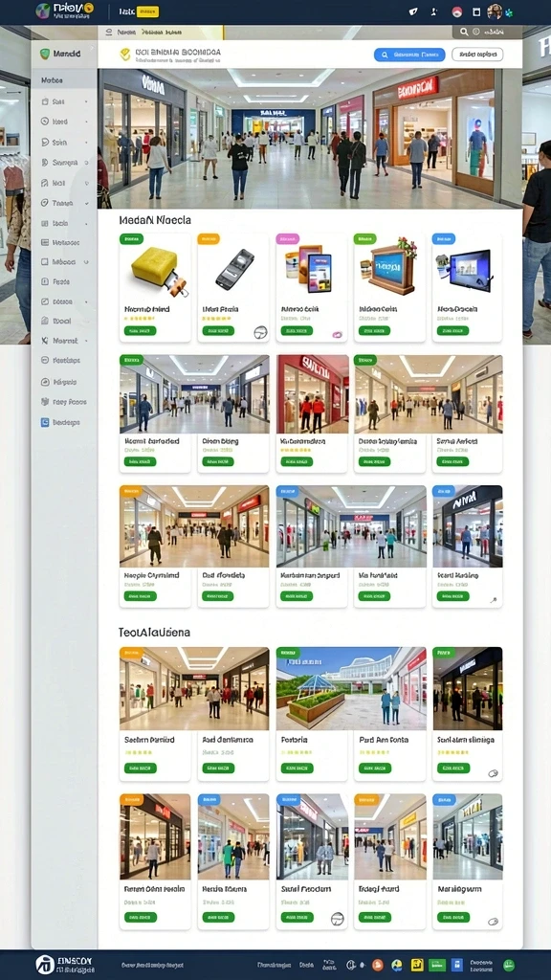
Task: Click the green button on the wooden framed display card
Action: (374, 330)
